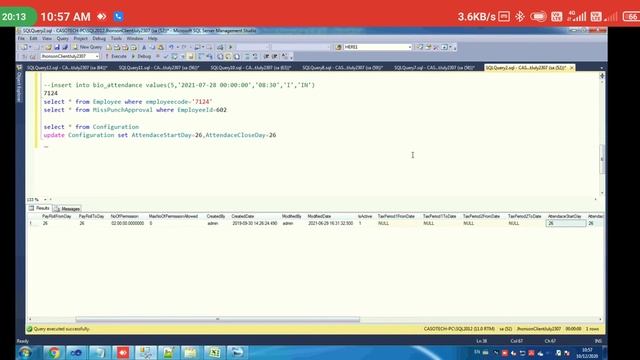Click the AttendaceStartDay value cell 26
This screenshot has height=360, width=640.
[x=566, y=223]
